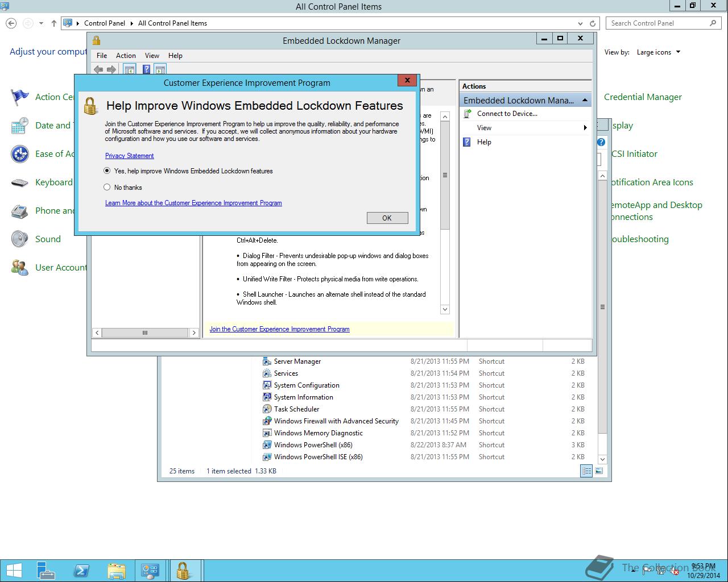
Task: Open recent locations dropdown arrow
Action: click(41, 23)
